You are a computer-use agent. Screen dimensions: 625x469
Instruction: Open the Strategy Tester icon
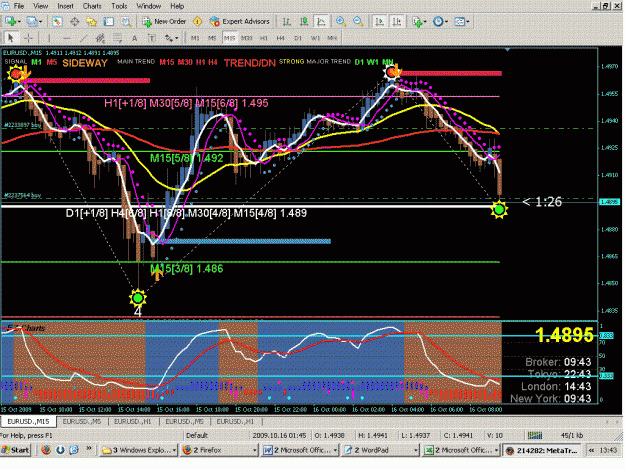pos(126,22)
